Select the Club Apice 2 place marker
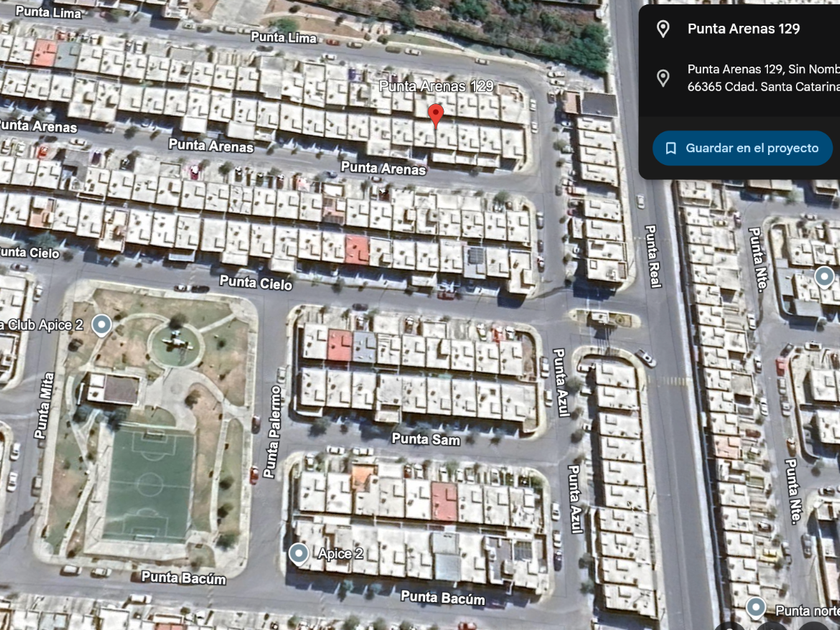 tap(101, 325)
